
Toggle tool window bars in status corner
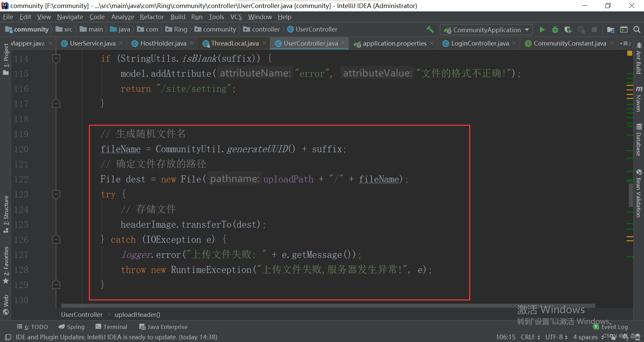[8, 337]
